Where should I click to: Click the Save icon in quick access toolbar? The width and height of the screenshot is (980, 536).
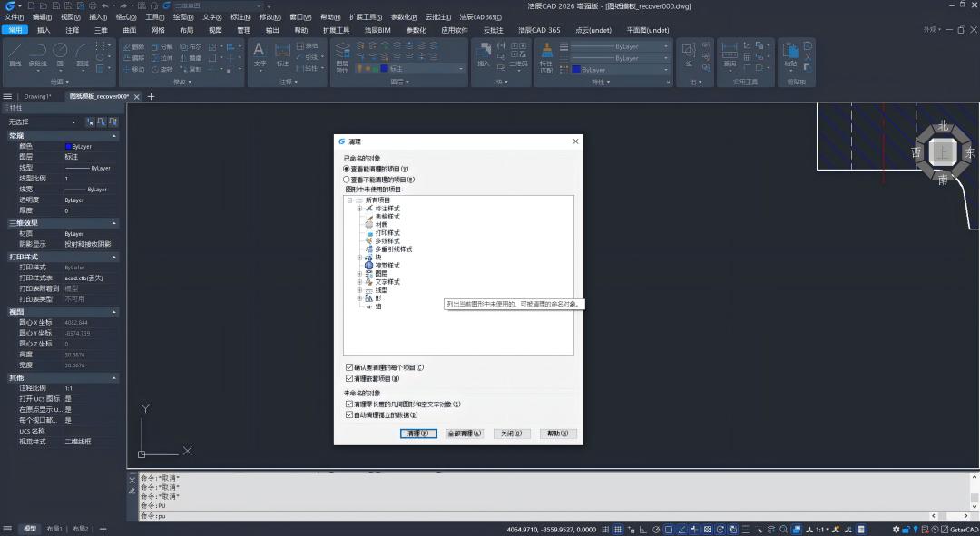[x=56, y=5]
